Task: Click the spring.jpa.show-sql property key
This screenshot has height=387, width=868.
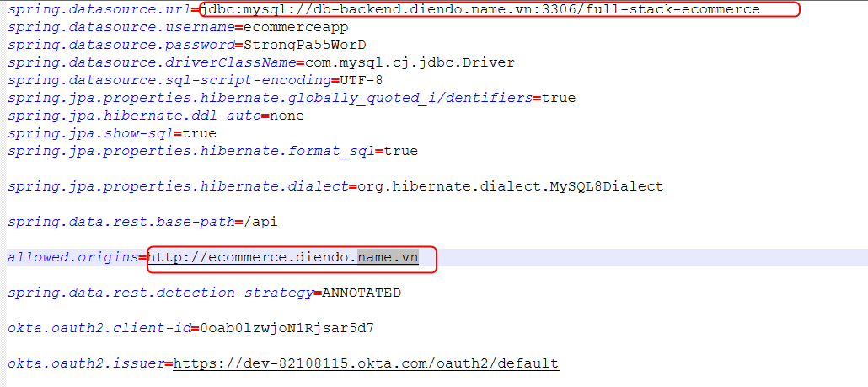Action: (90, 133)
